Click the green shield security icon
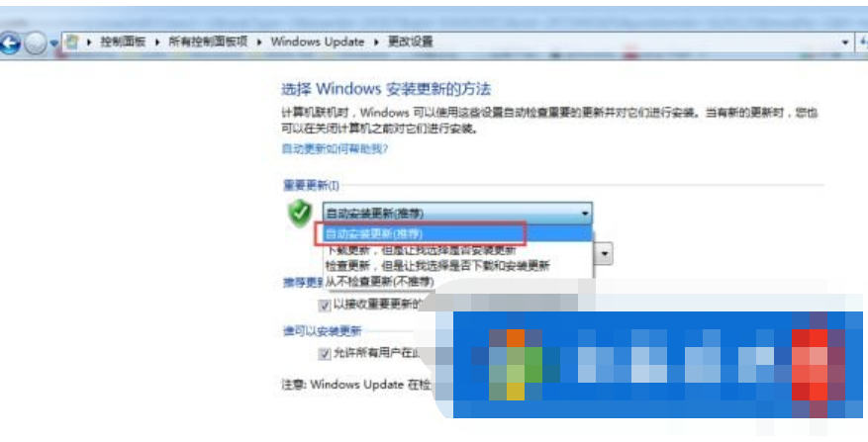 pyautogui.click(x=300, y=214)
